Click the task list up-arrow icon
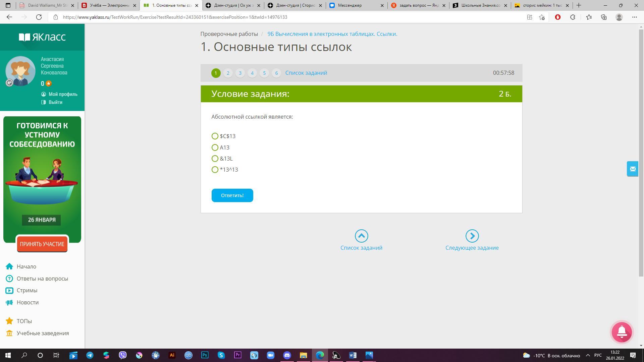This screenshot has width=644, height=362. (361, 236)
